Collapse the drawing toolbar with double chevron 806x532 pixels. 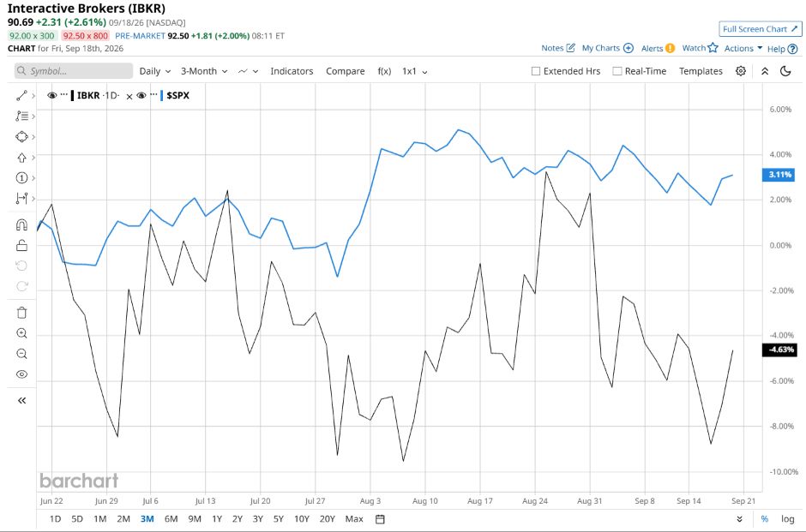[x=21, y=401]
